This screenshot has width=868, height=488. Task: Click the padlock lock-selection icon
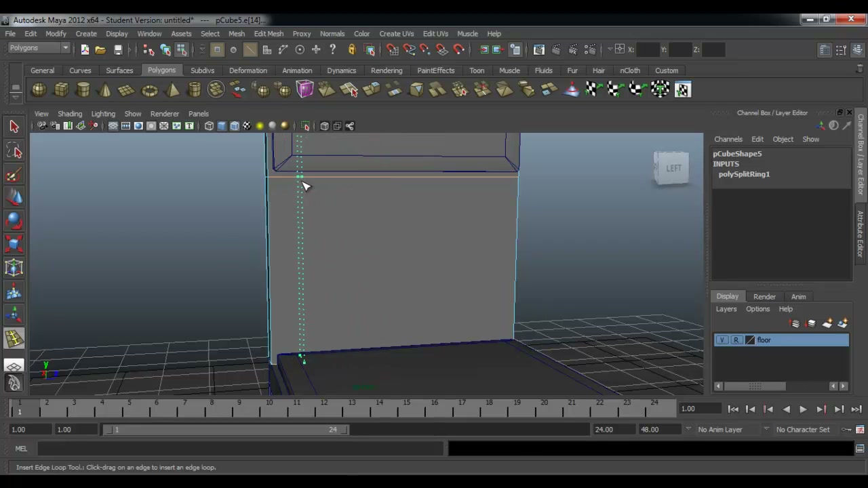coord(351,49)
